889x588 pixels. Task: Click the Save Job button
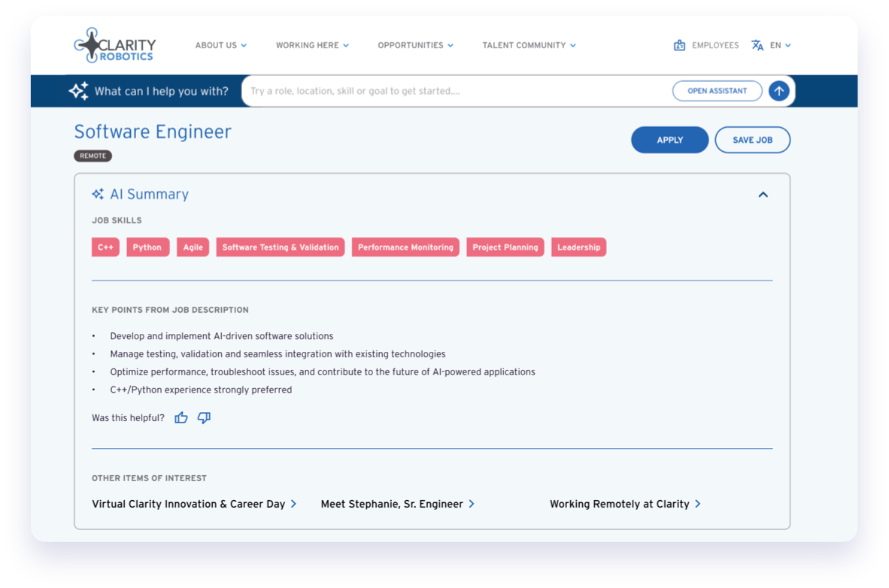pos(752,140)
